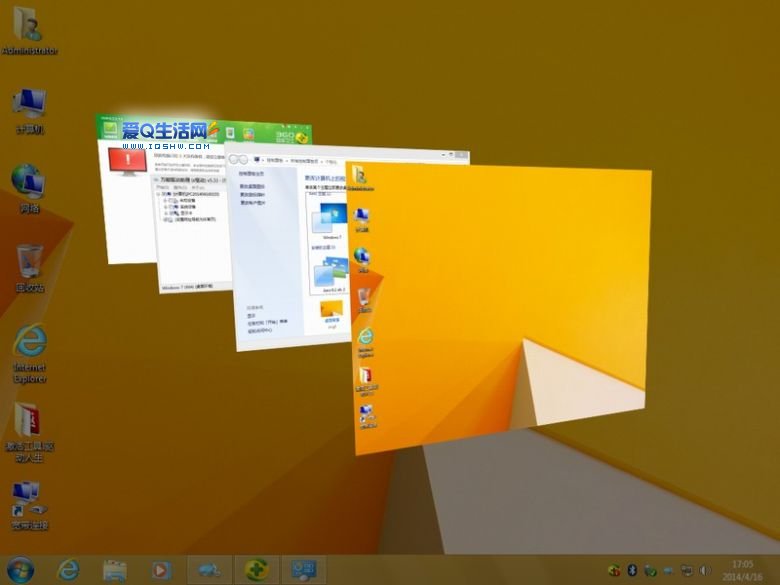Open the Network (网络) desktop icon

[29, 186]
